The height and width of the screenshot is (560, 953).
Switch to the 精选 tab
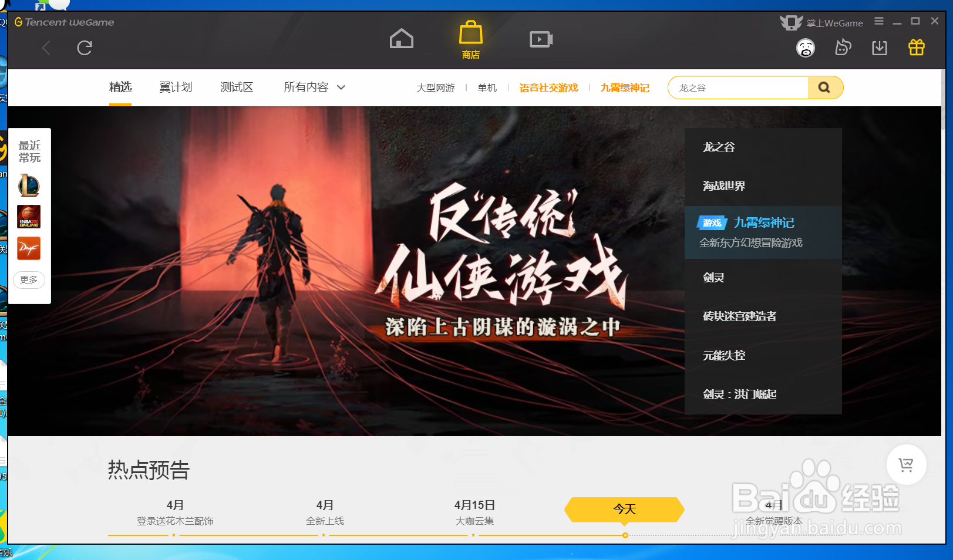(120, 87)
